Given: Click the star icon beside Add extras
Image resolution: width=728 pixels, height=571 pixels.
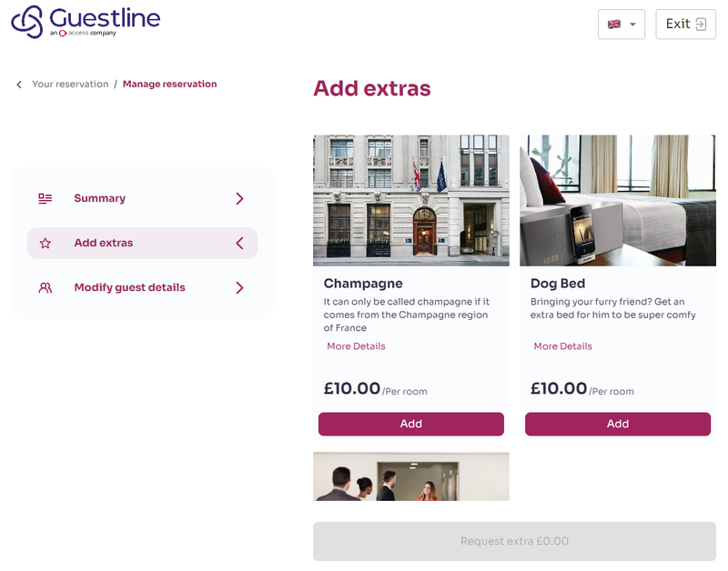Looking at the screenshot, I should (45, 243).
